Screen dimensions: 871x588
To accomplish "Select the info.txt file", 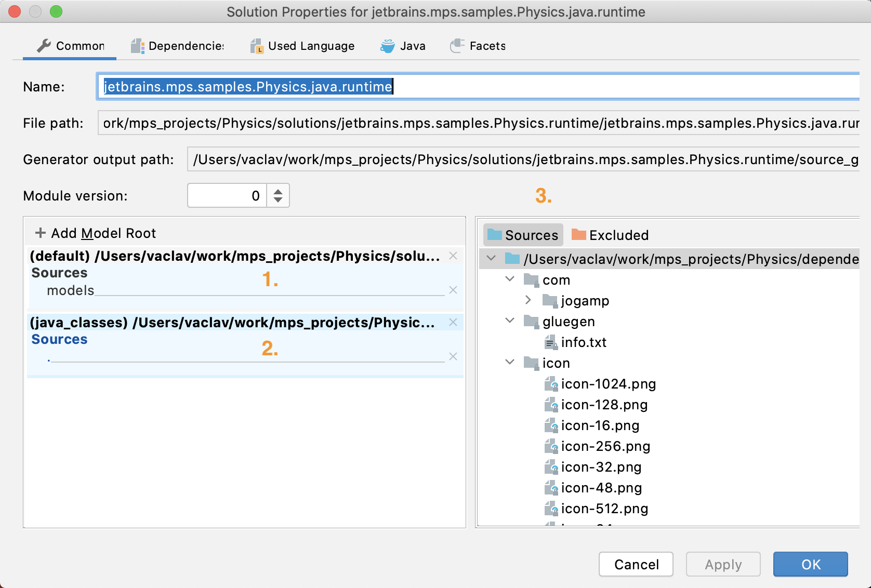I will (x=583, y=342).
